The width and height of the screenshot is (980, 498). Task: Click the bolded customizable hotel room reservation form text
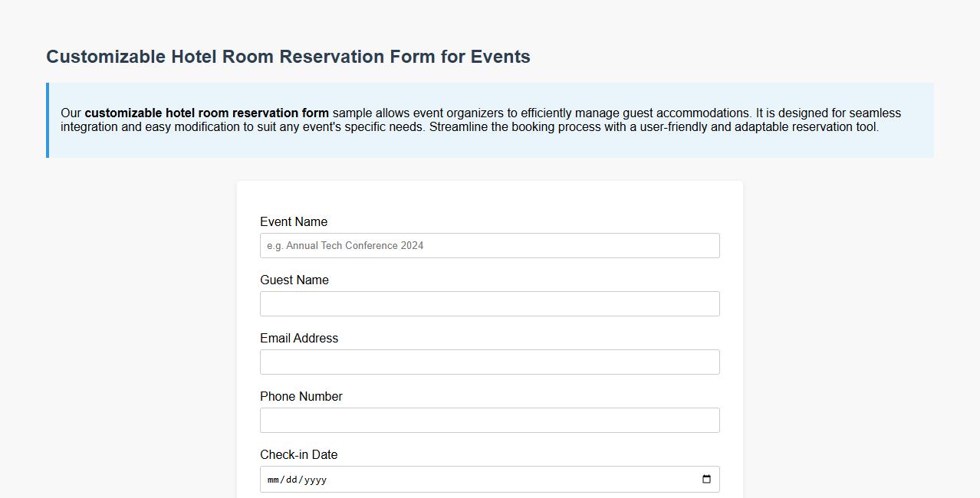207,113
